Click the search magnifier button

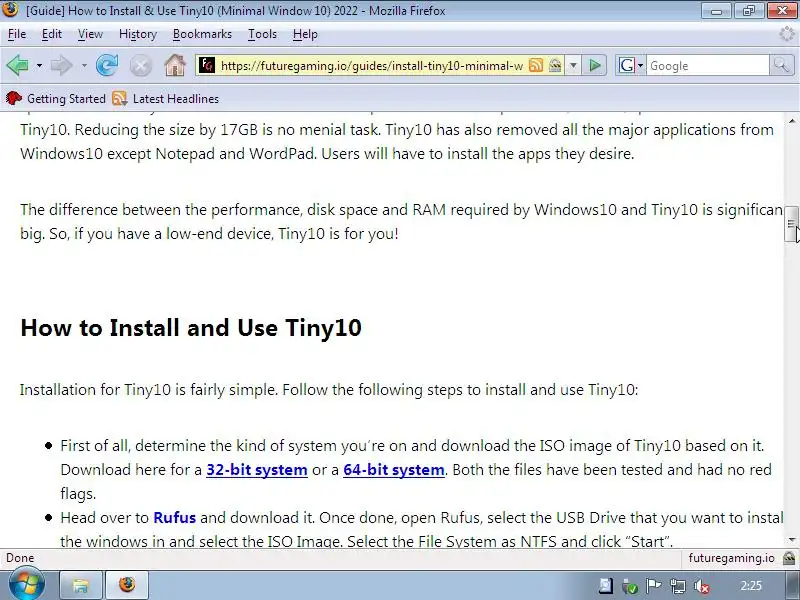pos(781,65)
